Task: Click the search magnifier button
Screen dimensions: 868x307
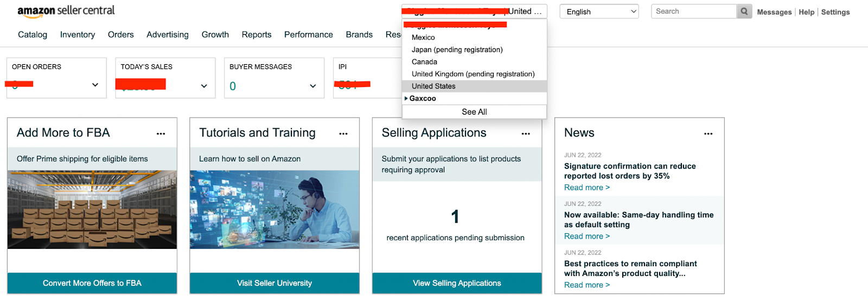Action: coord(744,11)
